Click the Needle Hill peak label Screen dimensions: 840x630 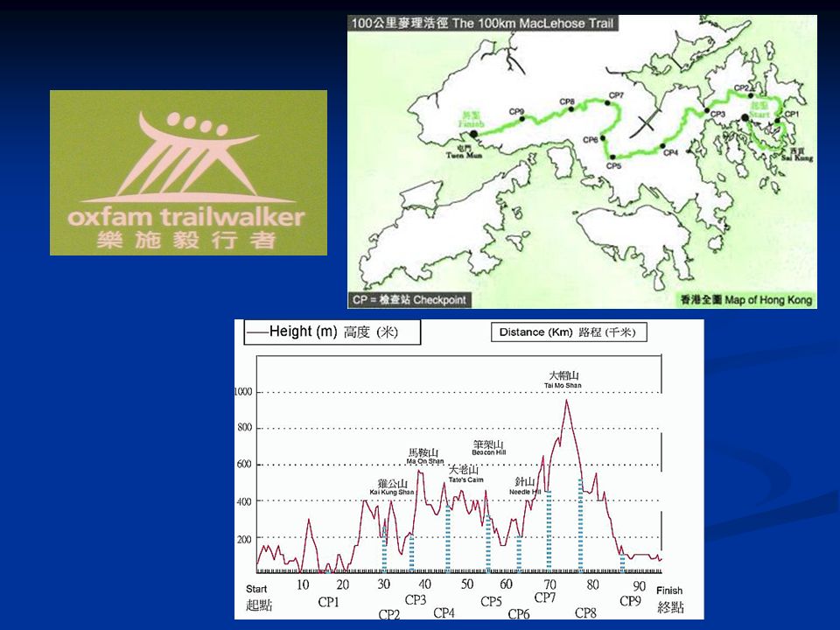pyautogui.click(x=525, y=486)
